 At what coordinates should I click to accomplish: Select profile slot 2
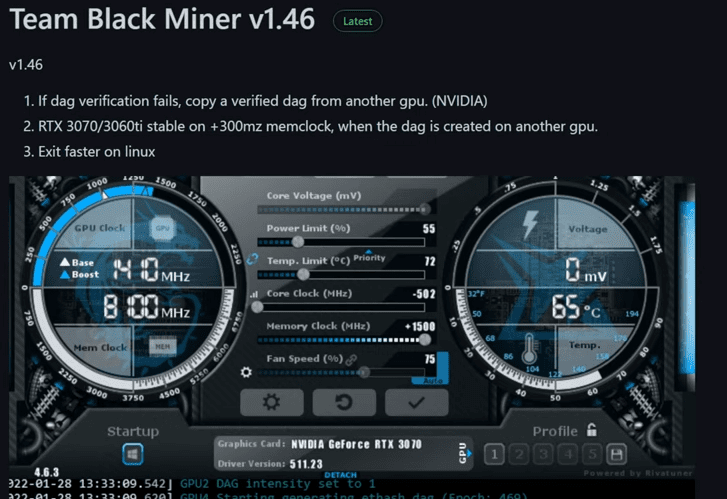point(519,454)
